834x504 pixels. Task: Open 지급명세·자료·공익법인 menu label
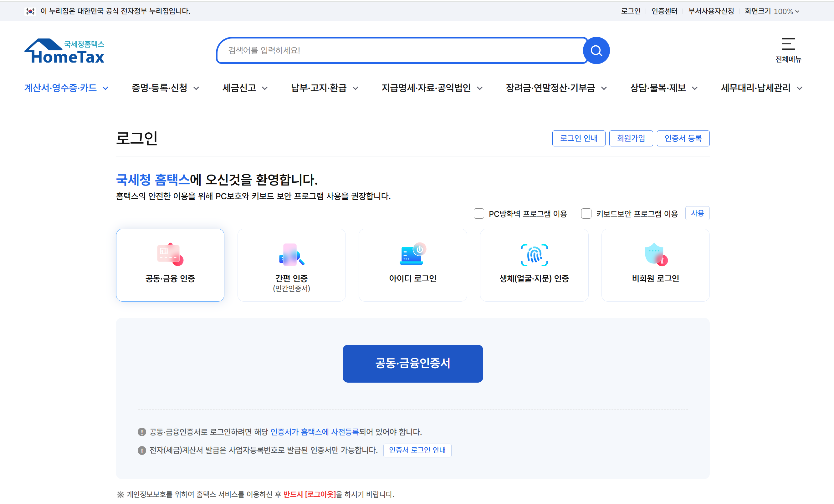[x=426, y=88]
